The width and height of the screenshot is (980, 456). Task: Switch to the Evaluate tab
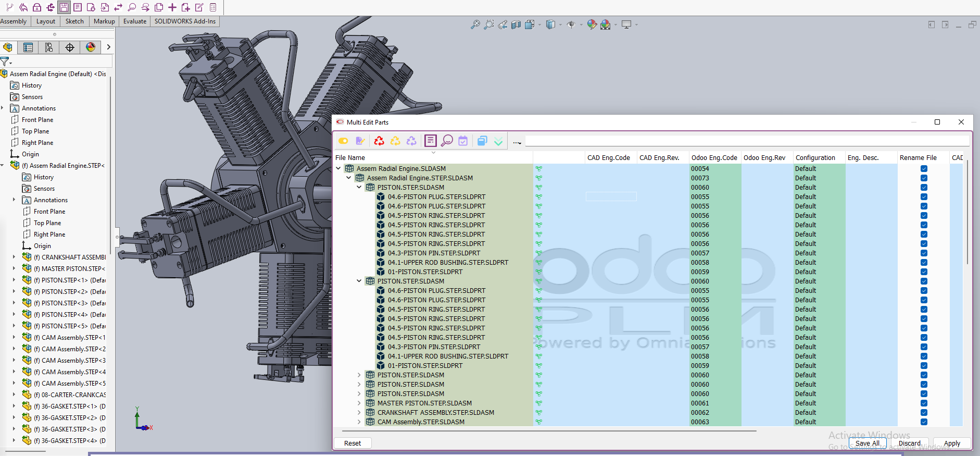tap(135, 21)
